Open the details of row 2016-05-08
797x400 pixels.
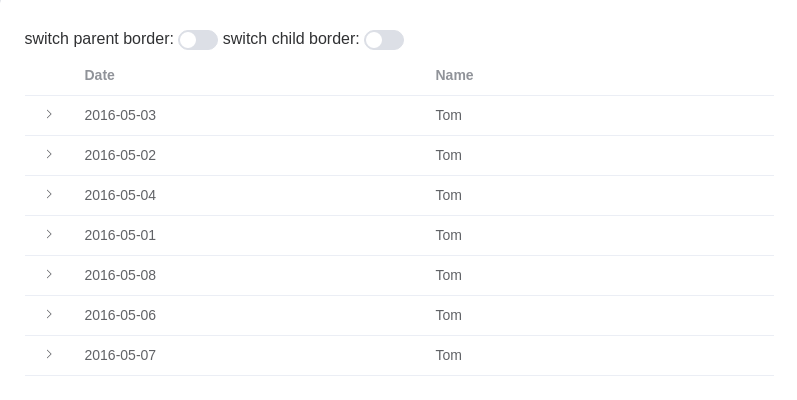click(x=49, y=274)
